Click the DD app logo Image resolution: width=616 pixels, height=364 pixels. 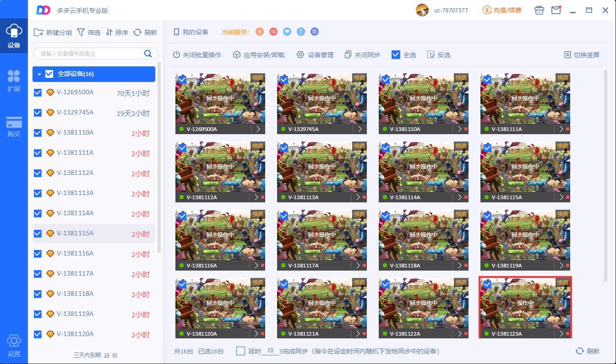(43, 10)
